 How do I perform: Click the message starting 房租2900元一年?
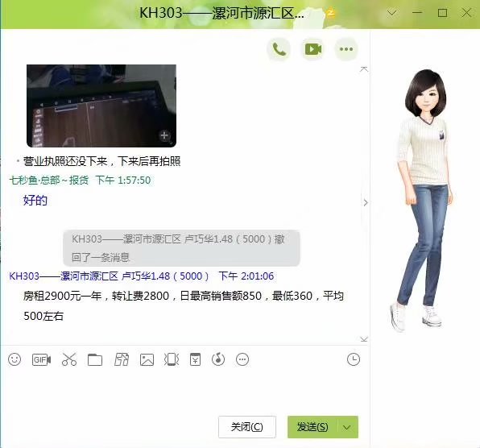coord(184,306)
